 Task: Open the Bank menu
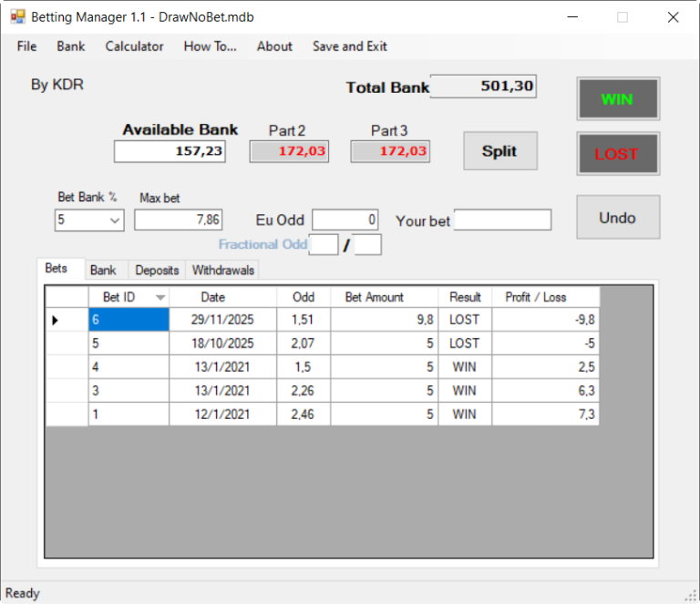pos(70,46)
